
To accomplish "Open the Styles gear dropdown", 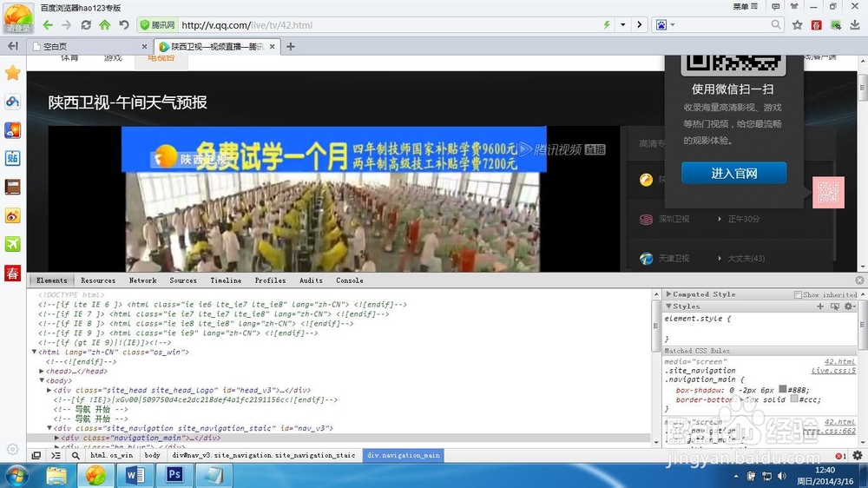I will tap(850, 307).
